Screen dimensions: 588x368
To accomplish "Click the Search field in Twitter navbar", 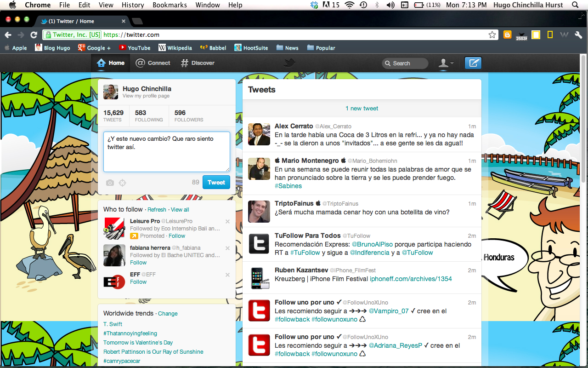I will point(405,63).
